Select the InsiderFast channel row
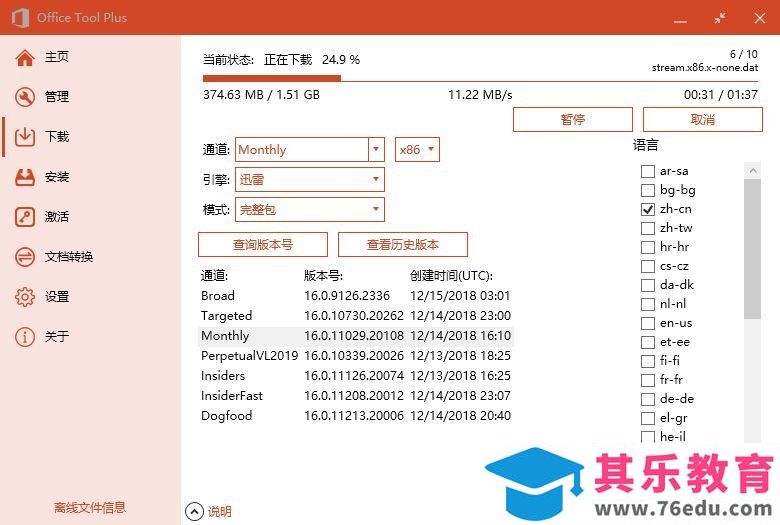 pos(356,396)
